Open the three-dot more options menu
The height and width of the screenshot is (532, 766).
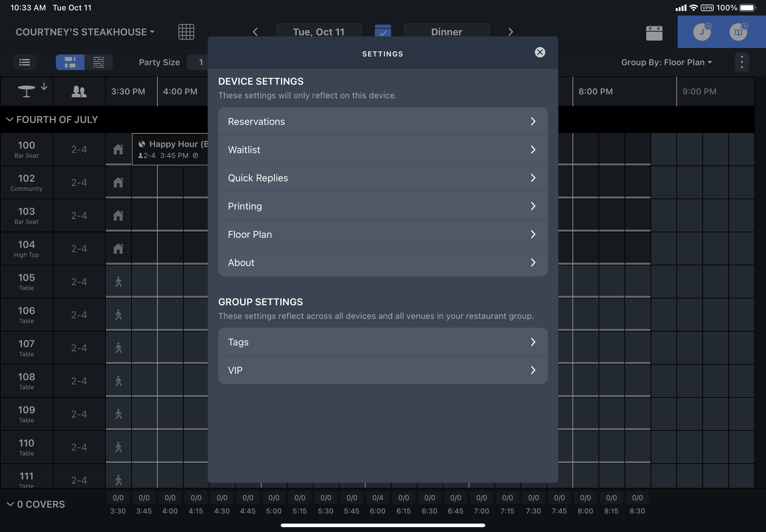pos(742,62)
